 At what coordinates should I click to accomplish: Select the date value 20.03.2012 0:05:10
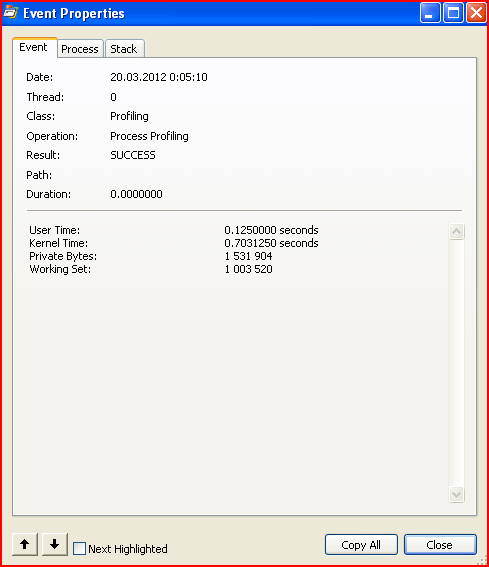159,77
